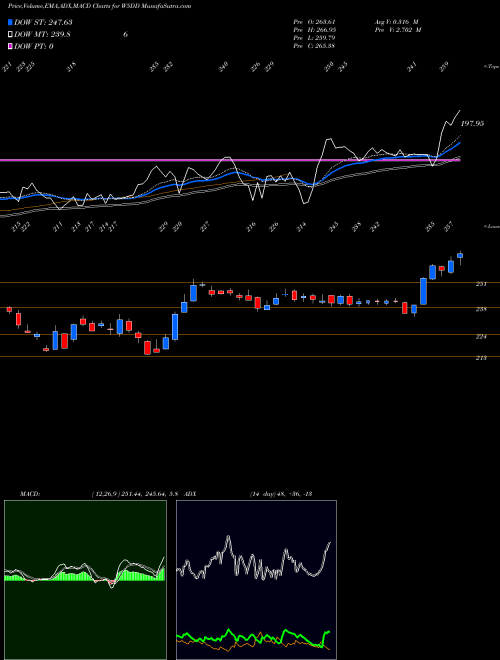Viewport: 500px width, 660px height.
Task: Click the 197.95 value beside the EMA line
Action: click(x=472, y=123)
